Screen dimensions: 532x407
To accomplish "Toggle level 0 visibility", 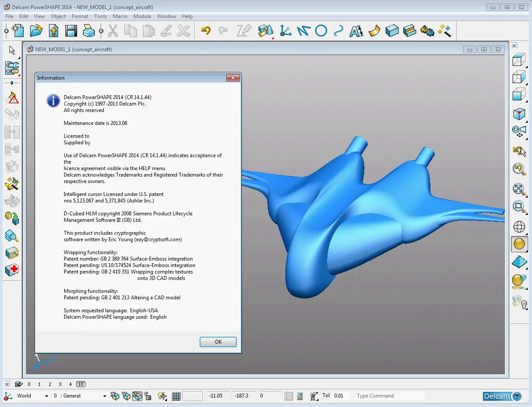I will point(29,384).
